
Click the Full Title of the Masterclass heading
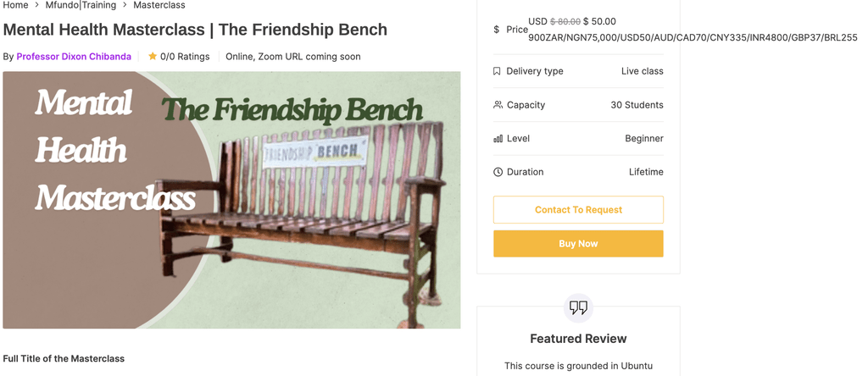pyautogui.click(x=64, y=358)
